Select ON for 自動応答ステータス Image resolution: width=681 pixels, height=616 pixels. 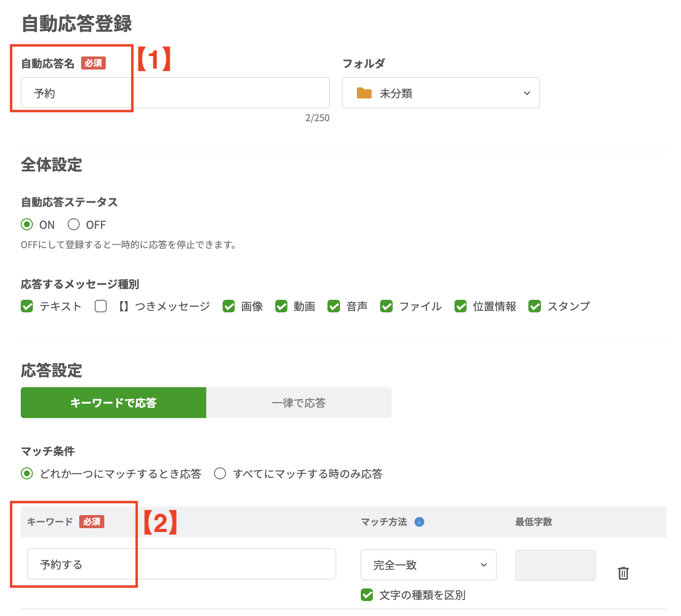27,224
